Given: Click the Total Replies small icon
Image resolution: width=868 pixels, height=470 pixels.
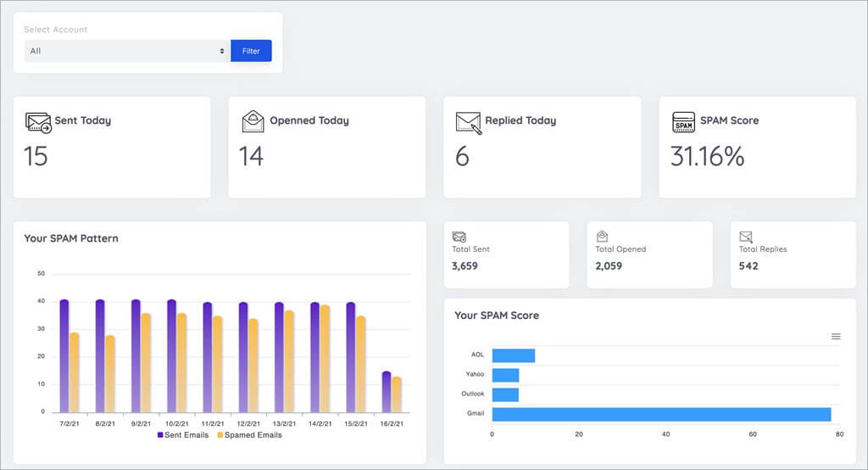Looking at the screenshot, I should click(x=746, y=237).
